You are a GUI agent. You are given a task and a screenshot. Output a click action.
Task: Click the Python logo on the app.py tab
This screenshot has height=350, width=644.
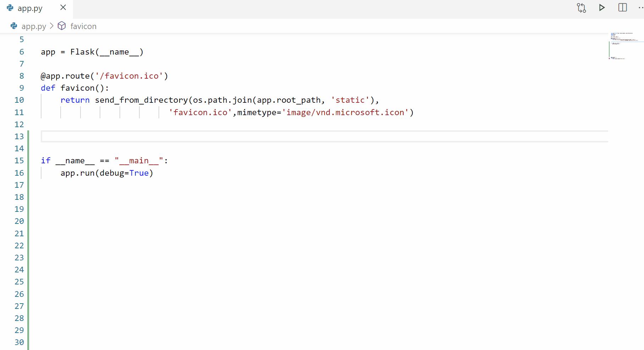coord(9,7)
